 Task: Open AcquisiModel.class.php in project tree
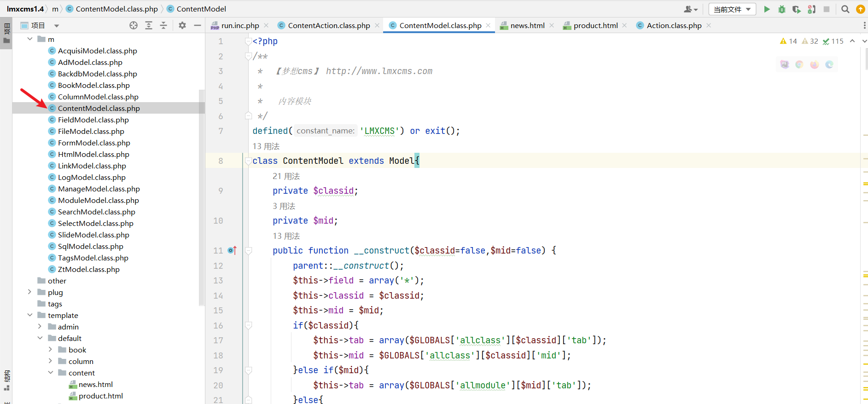98,51
